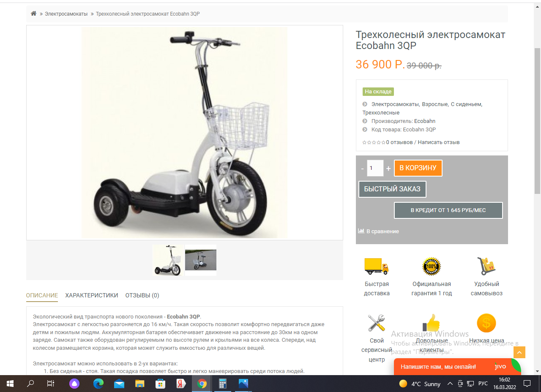
Task: Switch to the Характеристики tab
Action: pyautogui.click(x=92, y=295)
